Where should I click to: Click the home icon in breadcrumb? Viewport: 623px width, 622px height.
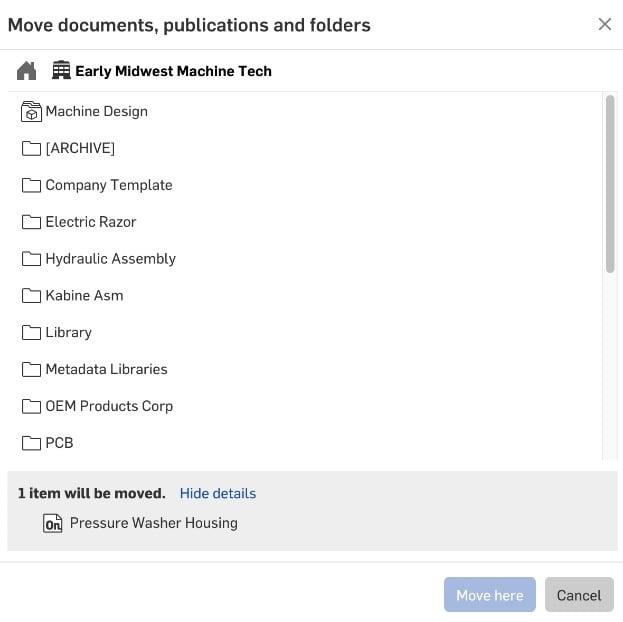[x=27, y=71]
